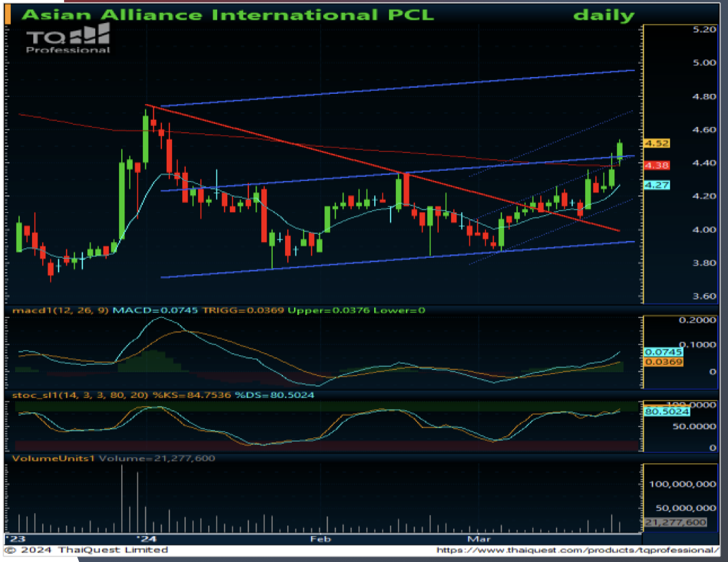Screen dimensions: 728x562
Task: Select the red 4.38 price tag
Action: [x=657, y=165]
